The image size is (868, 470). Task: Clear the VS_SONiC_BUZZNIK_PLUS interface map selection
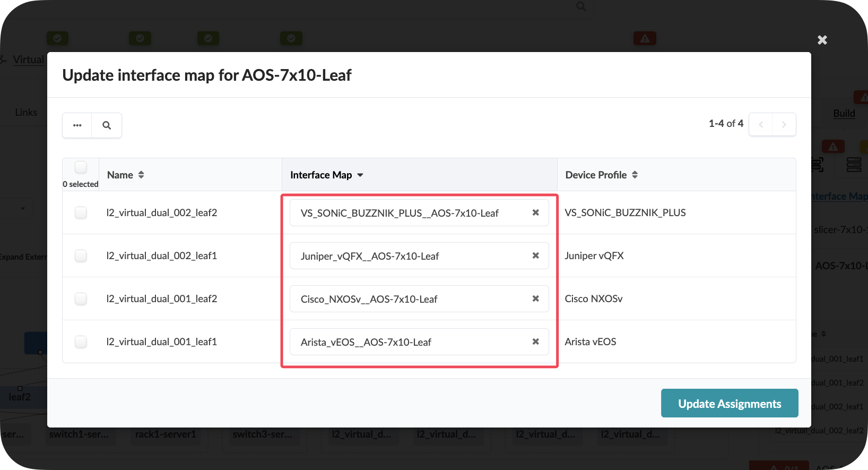click(x=535, y=212)
